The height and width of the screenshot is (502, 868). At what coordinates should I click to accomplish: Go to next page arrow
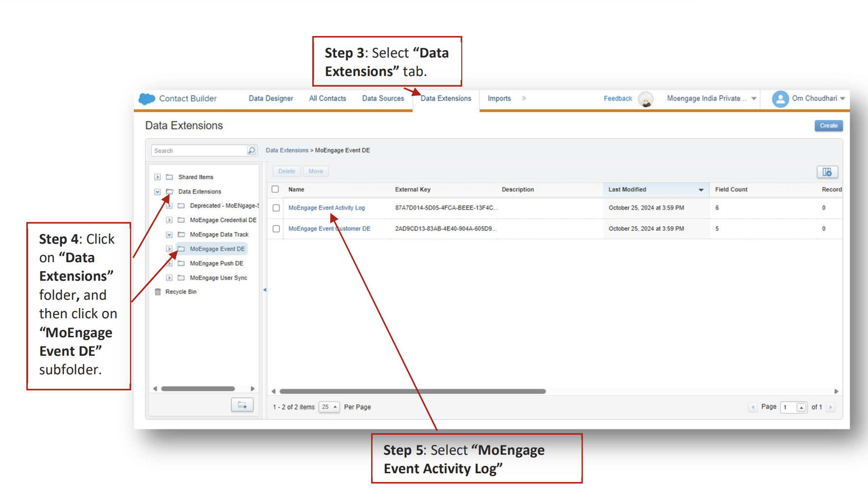click(830, 407)
